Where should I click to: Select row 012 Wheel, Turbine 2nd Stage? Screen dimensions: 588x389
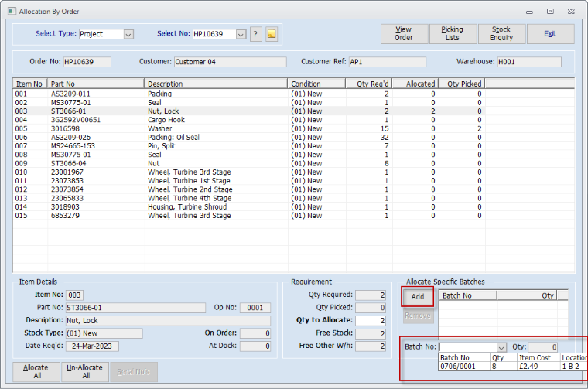[x=248, y=189]
